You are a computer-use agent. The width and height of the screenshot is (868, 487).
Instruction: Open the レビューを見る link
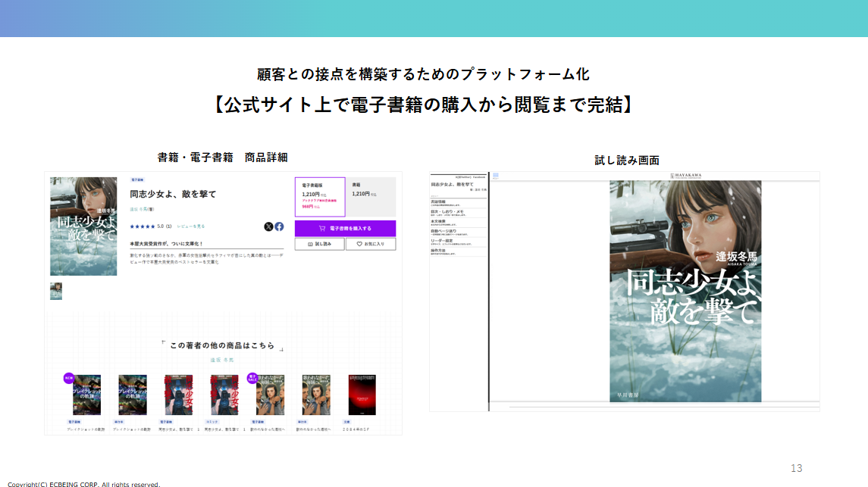coord(191,226)
